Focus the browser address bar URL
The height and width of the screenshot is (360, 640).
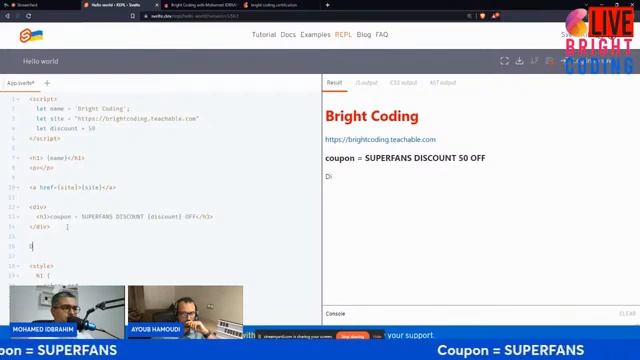coord(195,16)
